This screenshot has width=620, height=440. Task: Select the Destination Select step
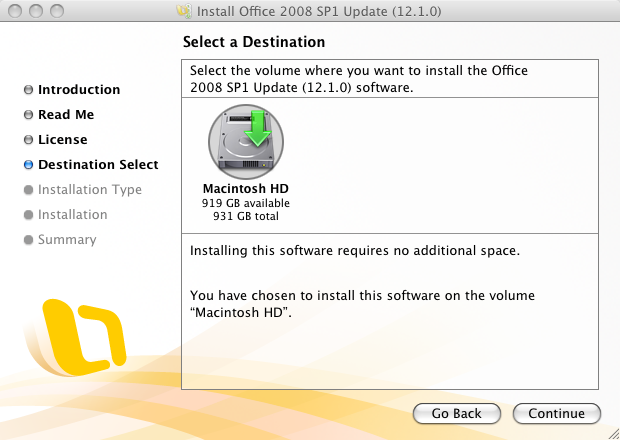[91, 164]
